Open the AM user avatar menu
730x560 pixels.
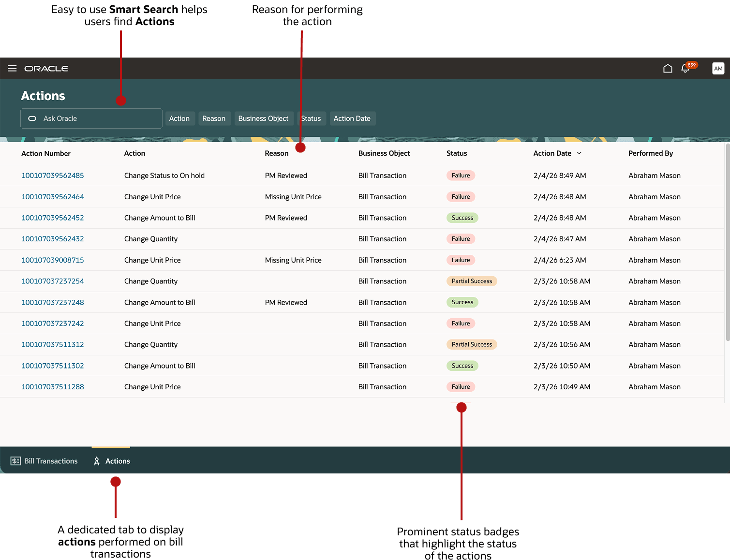pos(718,68)
